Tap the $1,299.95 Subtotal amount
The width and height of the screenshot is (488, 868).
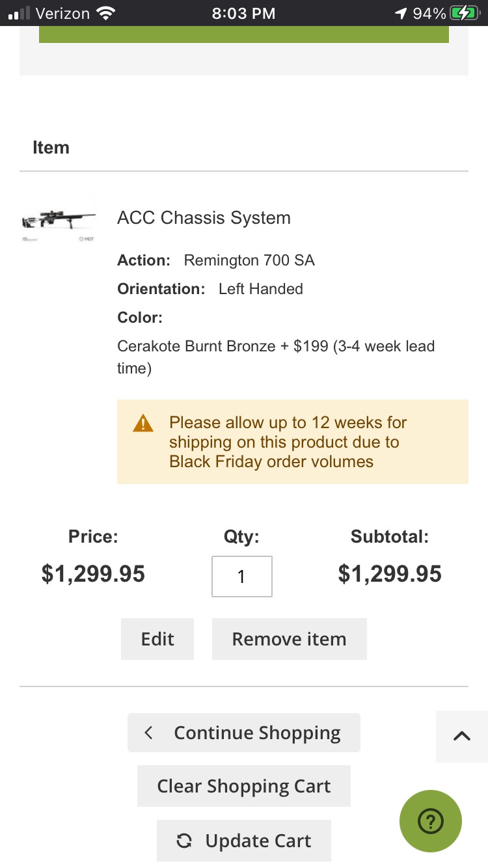[390, 574]
